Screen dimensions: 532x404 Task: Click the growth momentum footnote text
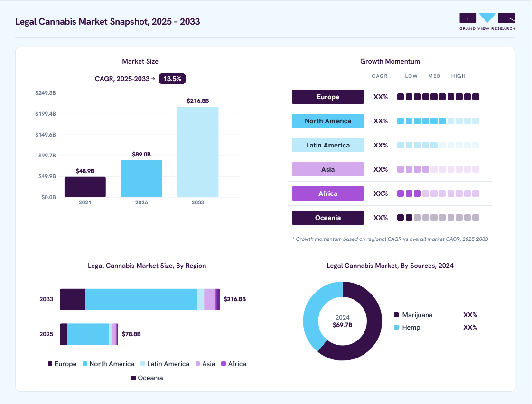[x=390, y=239]
